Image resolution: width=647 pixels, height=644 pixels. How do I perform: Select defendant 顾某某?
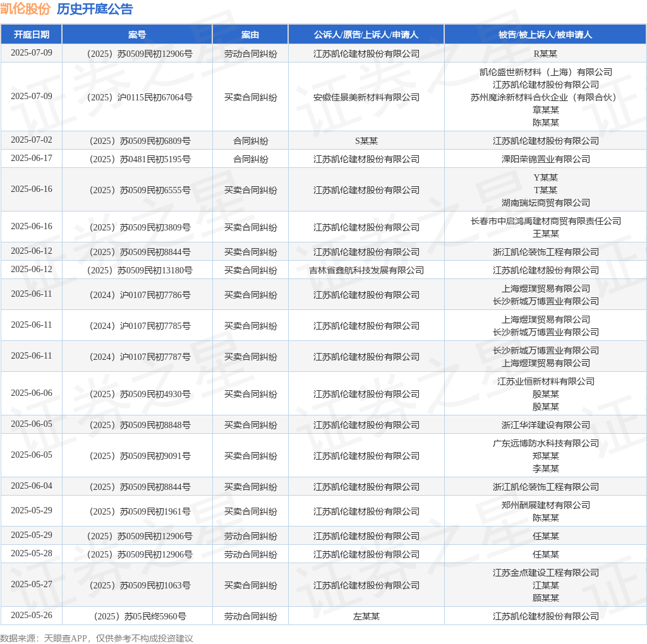(x=545, y=599)
